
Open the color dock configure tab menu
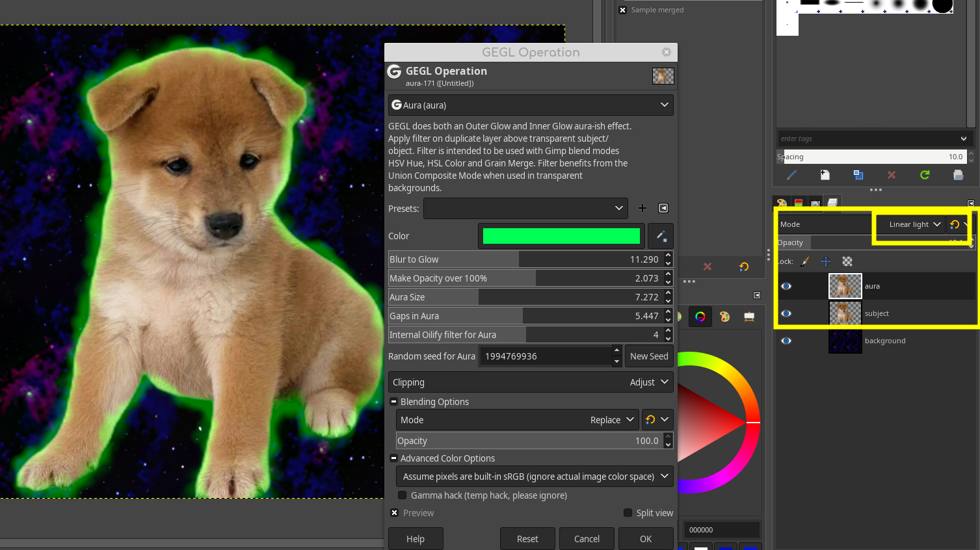(x=757, y=295)
